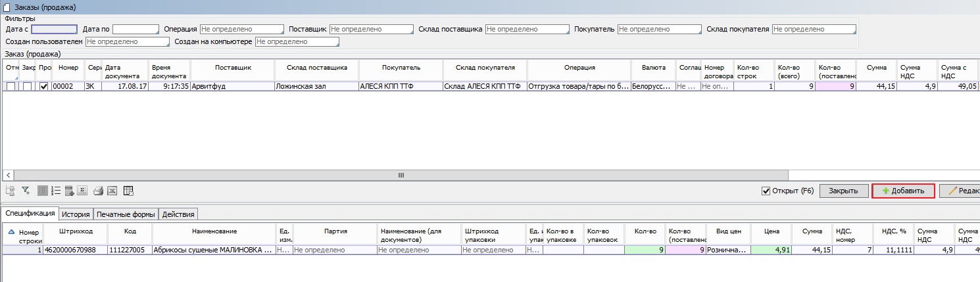Click the group/tree structure toolbar icon
The height and width of the screenshot is (282, 980).
pyautogui.click(x=10, y=191)
